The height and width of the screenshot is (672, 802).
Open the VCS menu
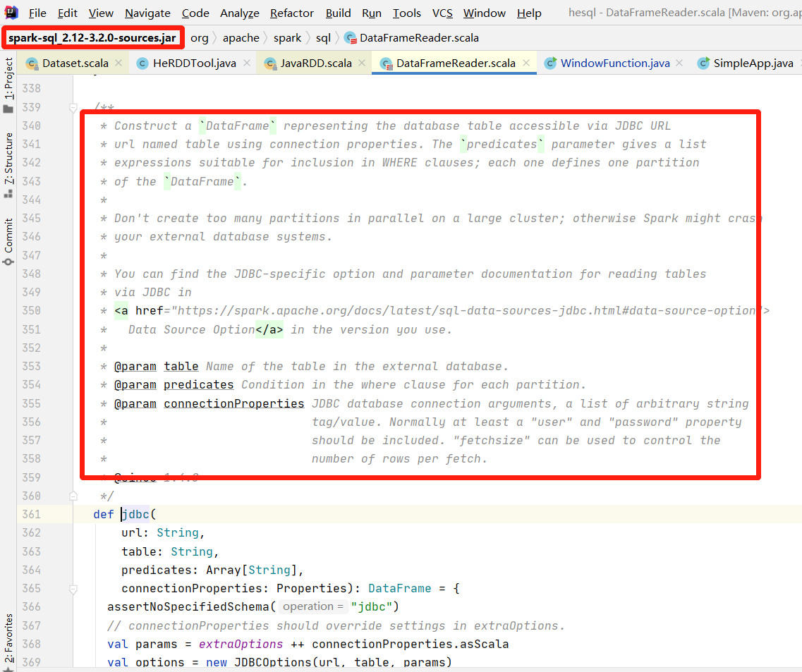click(x=442, y=13)
